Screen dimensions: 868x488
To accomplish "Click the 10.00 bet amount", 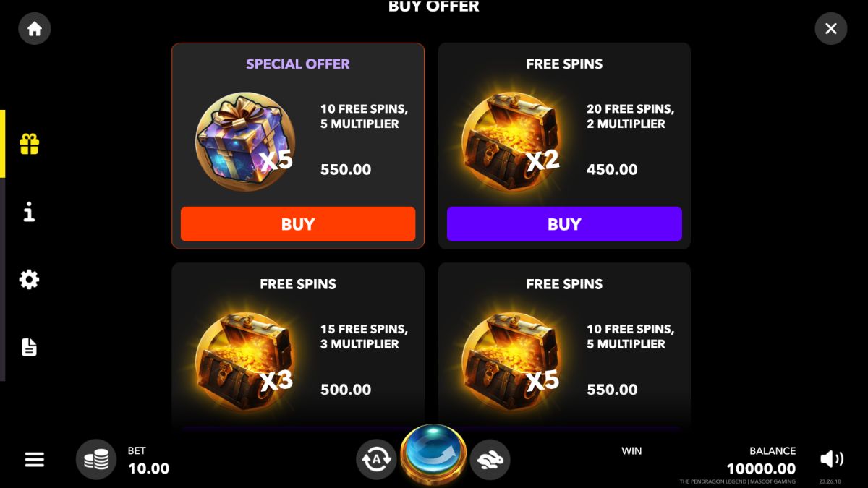I will tap(148, 468).
